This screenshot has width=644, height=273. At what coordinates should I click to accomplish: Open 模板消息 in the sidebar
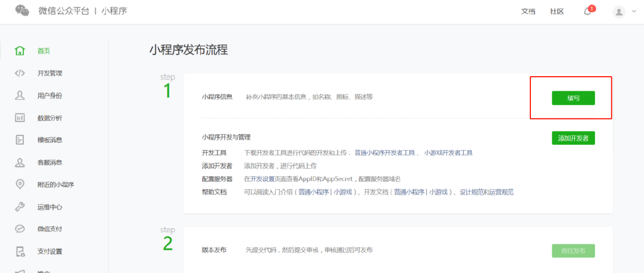pos(50,140)
